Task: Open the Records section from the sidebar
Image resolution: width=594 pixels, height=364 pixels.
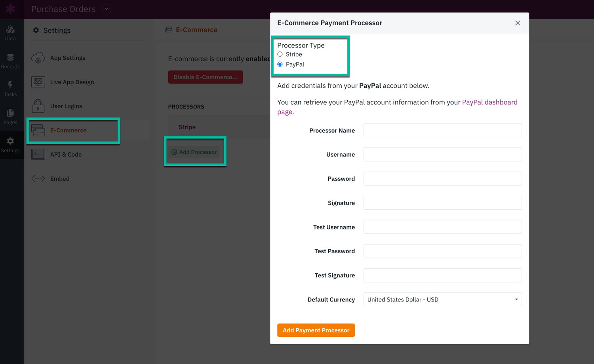Action: pyautogui.click(x=10, y=60)
